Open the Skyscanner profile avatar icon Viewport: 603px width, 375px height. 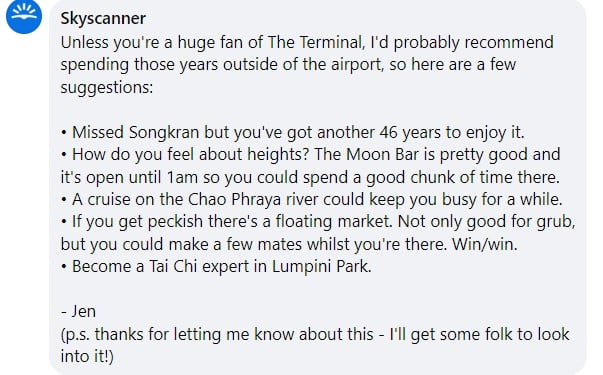[24, 16]
